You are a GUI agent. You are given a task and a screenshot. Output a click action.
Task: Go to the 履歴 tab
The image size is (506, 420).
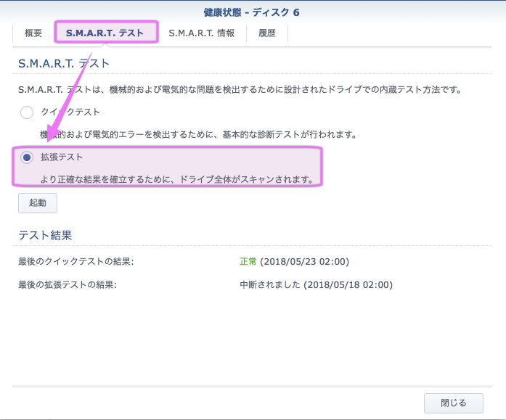[267, 33]
